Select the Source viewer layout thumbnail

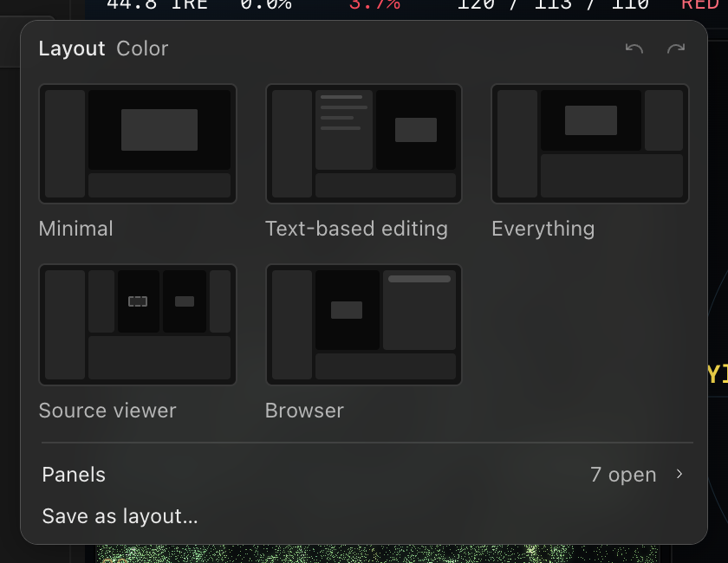pos(138,325)
